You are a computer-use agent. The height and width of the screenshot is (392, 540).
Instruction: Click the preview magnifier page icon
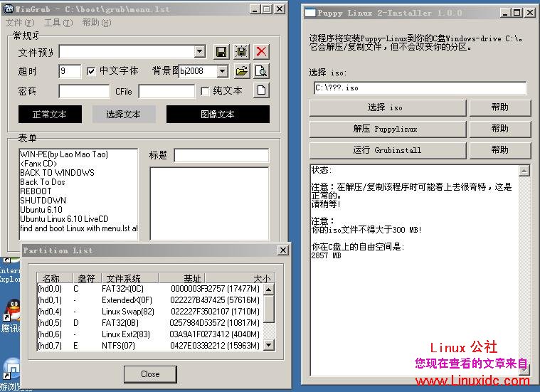pyautogui.click(x=261, y=71)
